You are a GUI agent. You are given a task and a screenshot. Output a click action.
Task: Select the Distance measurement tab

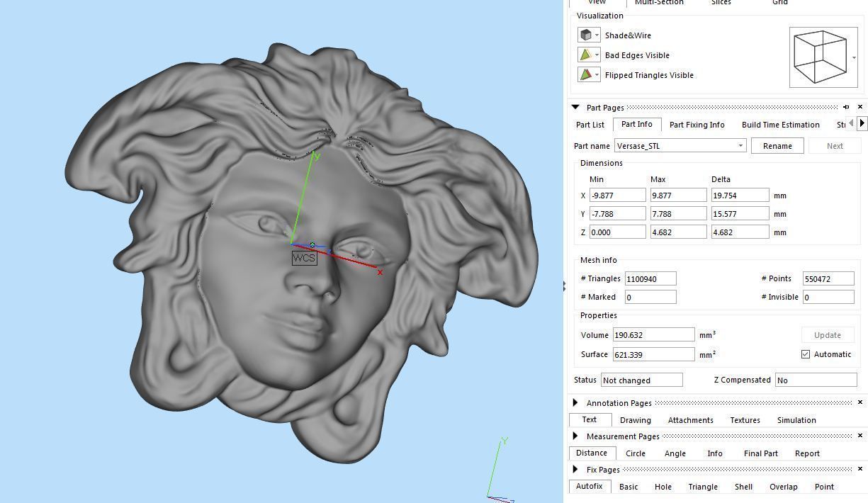(592, 453)
